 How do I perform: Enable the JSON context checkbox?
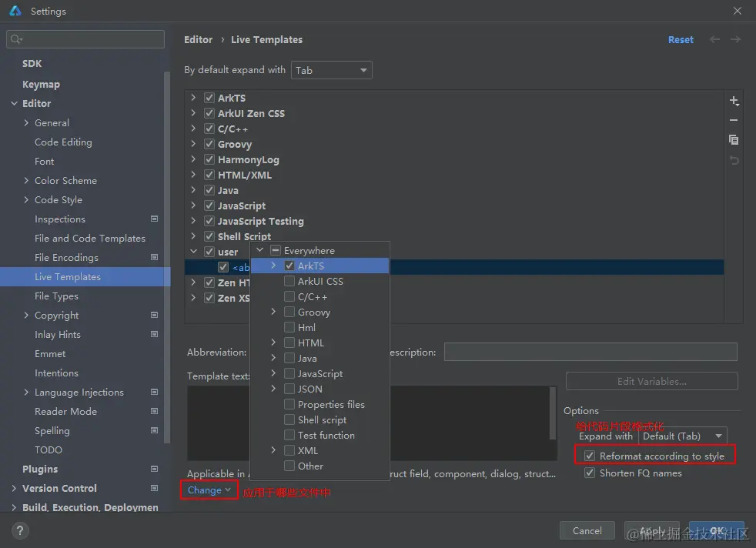(x=289, y=389)
